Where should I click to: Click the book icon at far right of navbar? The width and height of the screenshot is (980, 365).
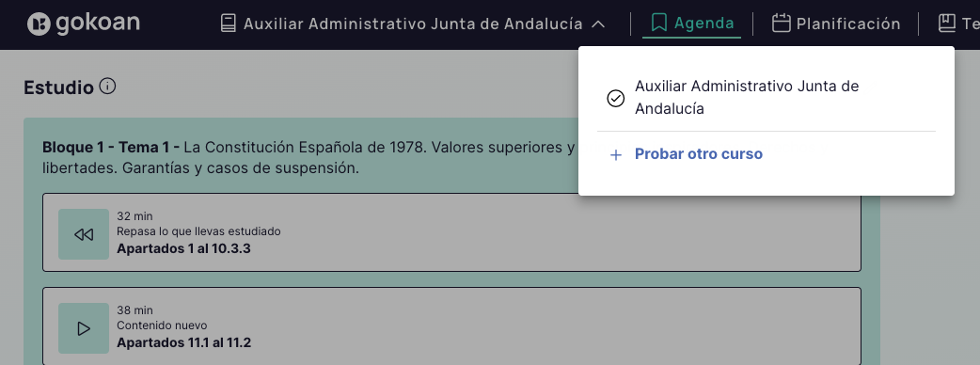[x=947, y=24]
